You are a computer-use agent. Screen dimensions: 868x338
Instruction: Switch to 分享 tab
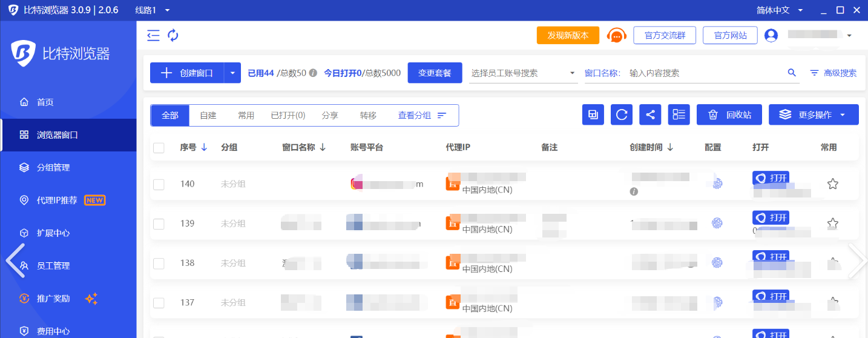[x=330, y=115]
